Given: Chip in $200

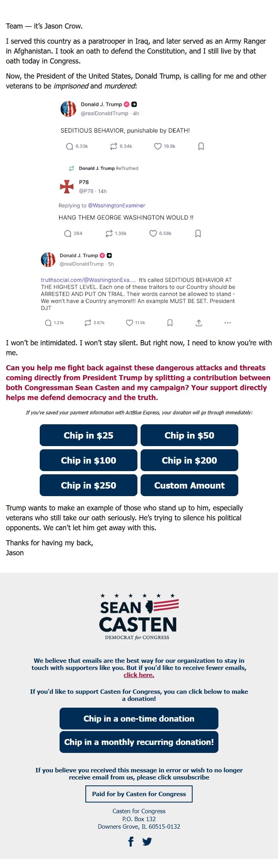Looking at the screenshot, I should 189,460.
